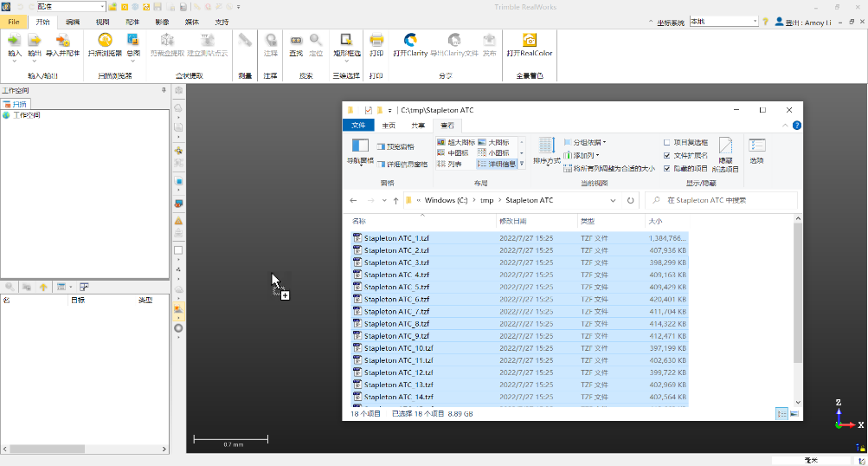Screen dimensions: 868x466
Task: Go up one folder with the up arrow
Action: point(395,201)
